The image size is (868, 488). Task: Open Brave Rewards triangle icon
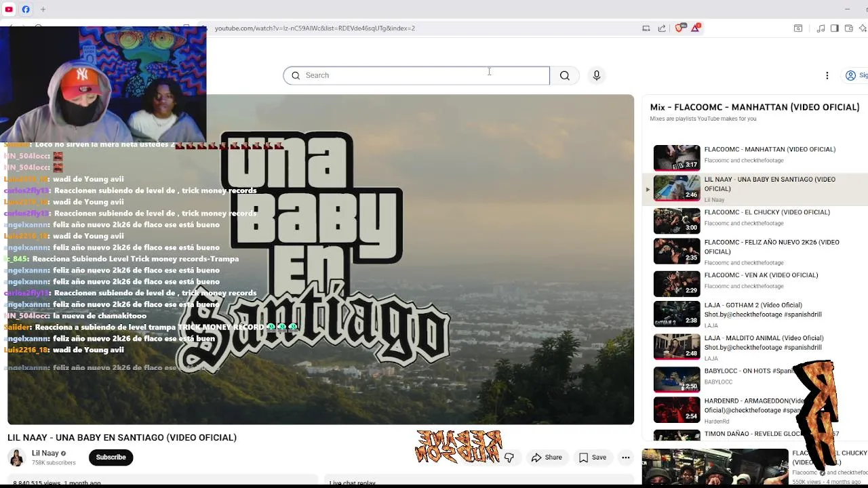(696, 28)
